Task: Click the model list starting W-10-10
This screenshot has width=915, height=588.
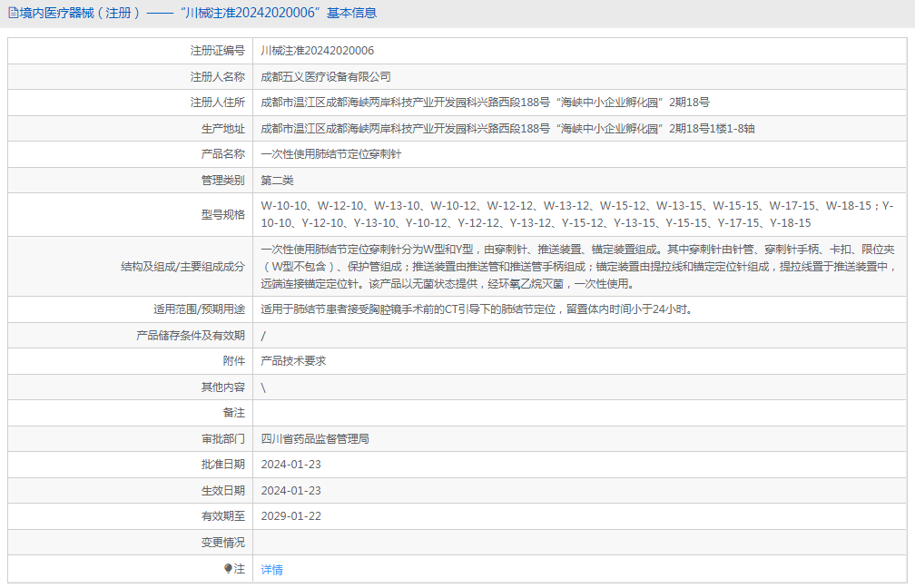Action: (x=577, y=214)
